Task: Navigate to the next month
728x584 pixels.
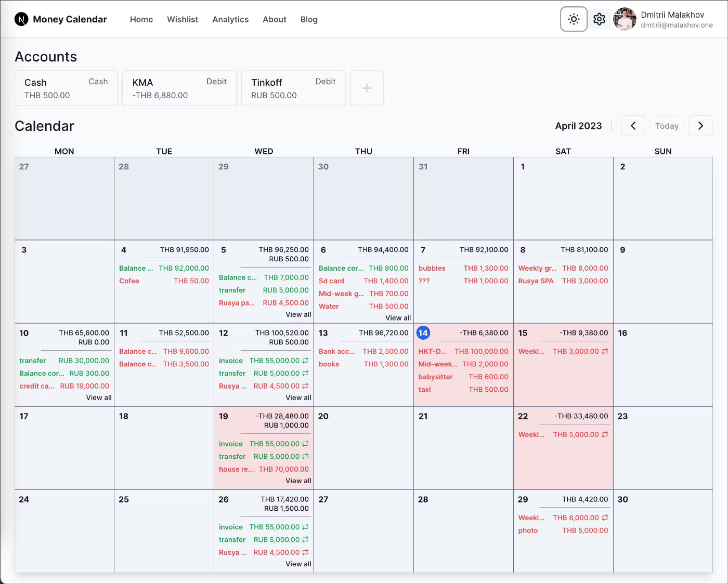Action: (x=700, y=126)
